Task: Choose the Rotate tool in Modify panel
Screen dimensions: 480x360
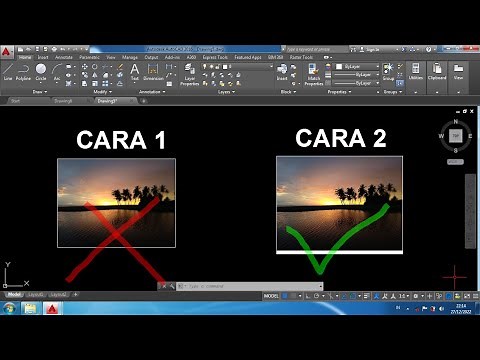Action: click(95, 67)
